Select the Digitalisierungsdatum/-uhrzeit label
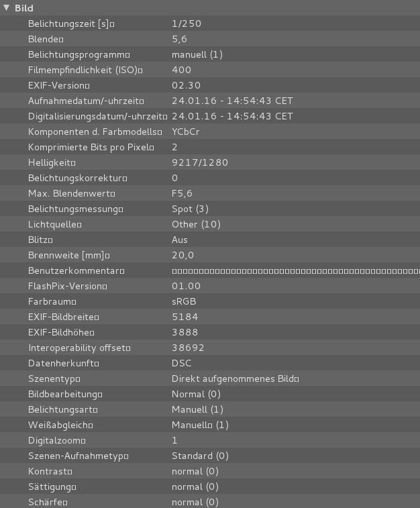The image size is (420, 508). click(98, 116)
